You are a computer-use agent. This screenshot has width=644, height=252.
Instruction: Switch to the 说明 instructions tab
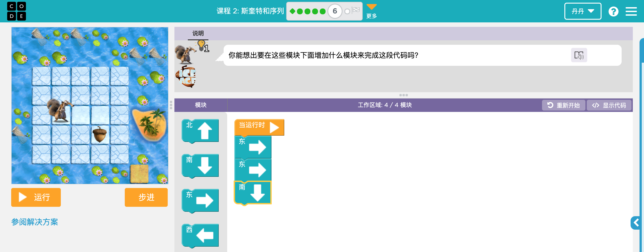[198, 33]
